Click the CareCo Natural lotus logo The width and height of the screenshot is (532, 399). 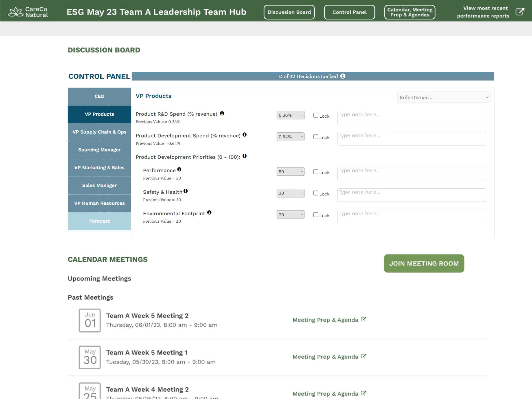[x=15, y=12]
